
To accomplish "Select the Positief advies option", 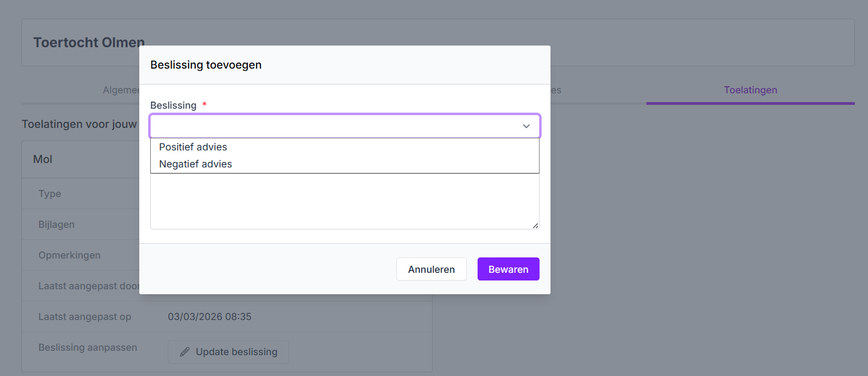I will tap(193, 147).
